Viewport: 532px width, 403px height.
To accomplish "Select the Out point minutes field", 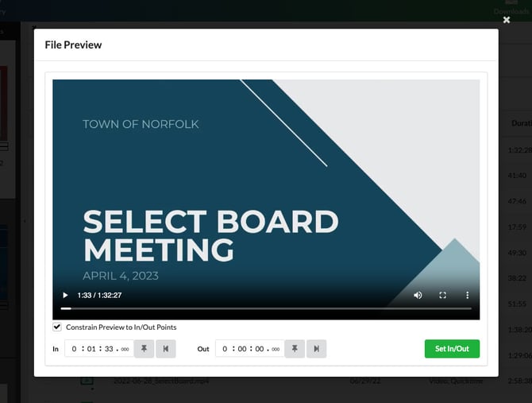I will coord(241,349).
